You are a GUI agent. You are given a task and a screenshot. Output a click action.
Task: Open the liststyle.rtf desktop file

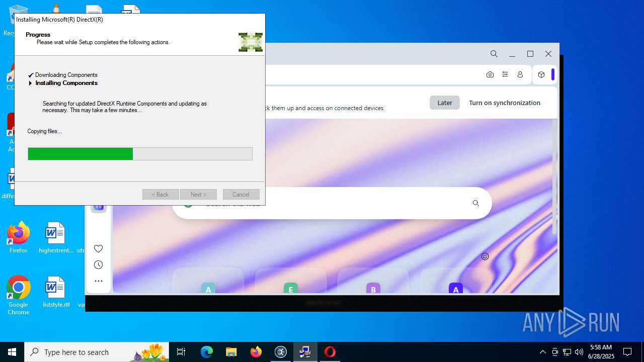[56, 292]
